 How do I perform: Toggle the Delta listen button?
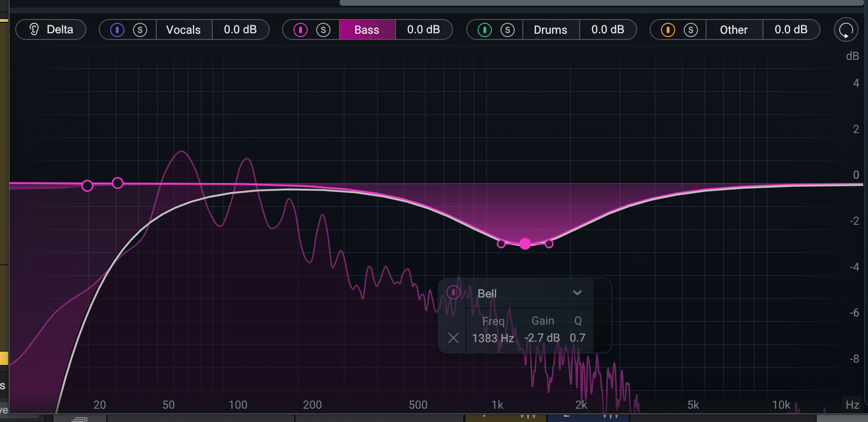pyautogui.click(x=51, y=29)
